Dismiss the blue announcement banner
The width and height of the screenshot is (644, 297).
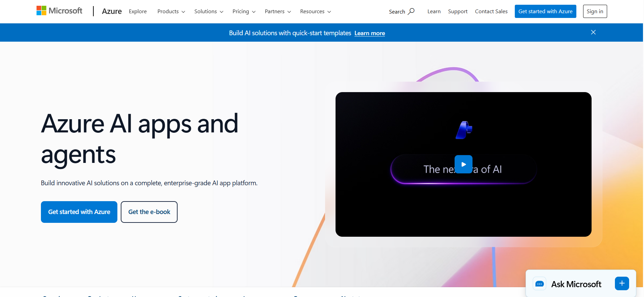593,33
